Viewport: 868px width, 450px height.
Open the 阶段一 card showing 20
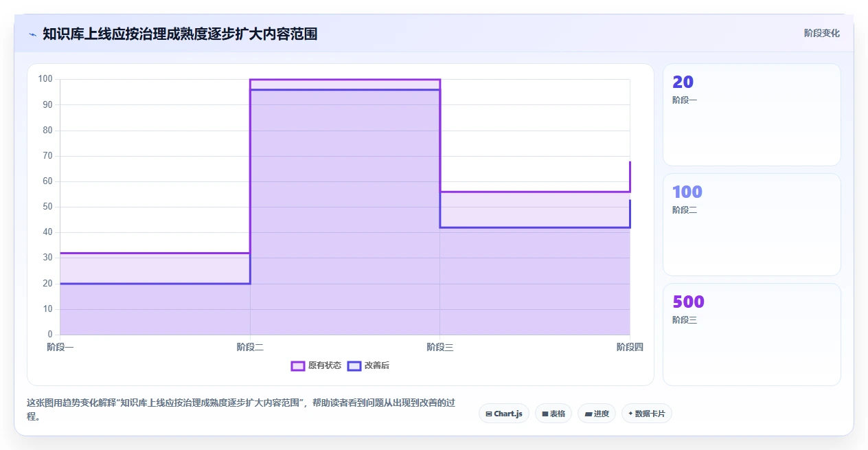point(752,115)
